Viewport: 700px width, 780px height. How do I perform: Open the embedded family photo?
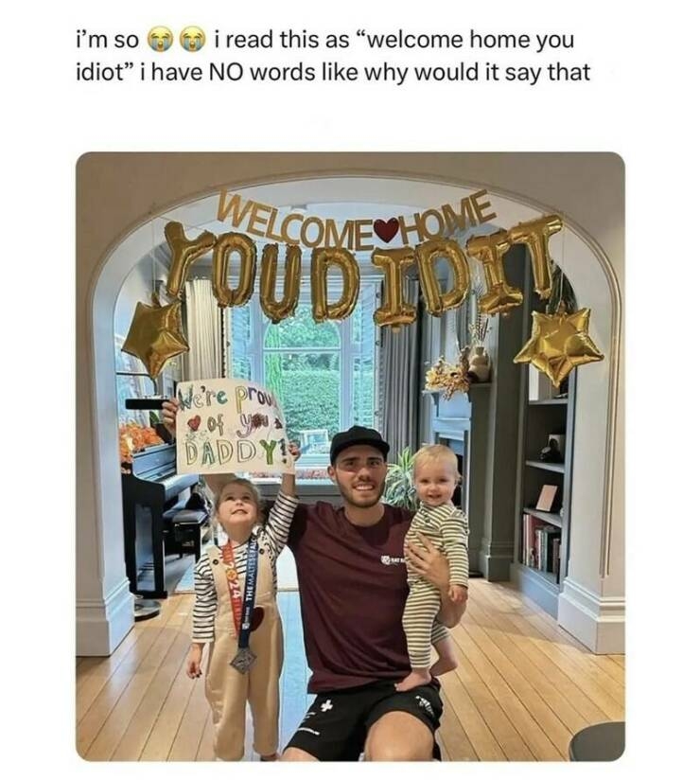pos(351,456)
